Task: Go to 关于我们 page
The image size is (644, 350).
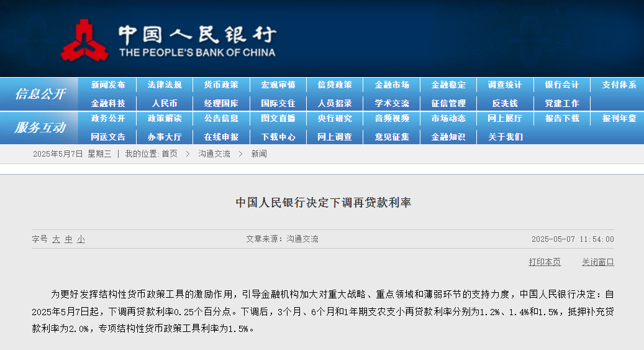Action: pos(505,137)
